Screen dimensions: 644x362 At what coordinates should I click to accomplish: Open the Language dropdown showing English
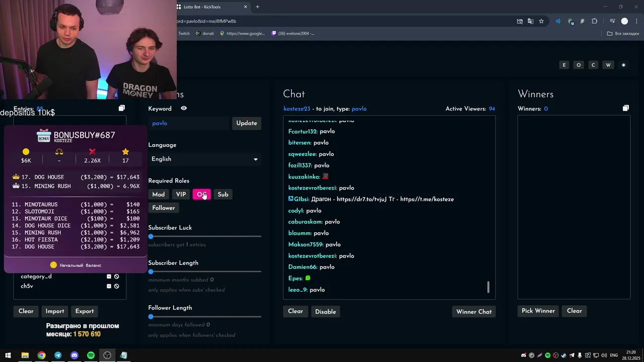tap(205, 159)
